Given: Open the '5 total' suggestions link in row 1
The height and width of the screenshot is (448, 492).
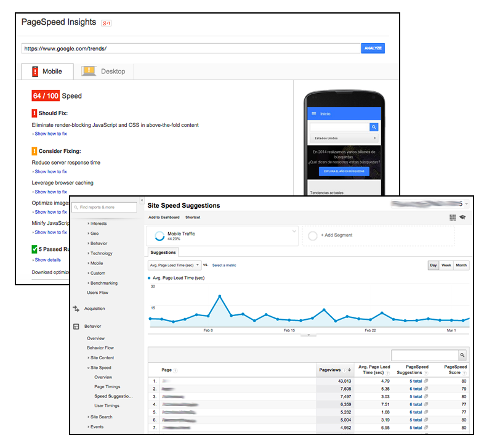Looking at the screenshot, I should (416, 381).
